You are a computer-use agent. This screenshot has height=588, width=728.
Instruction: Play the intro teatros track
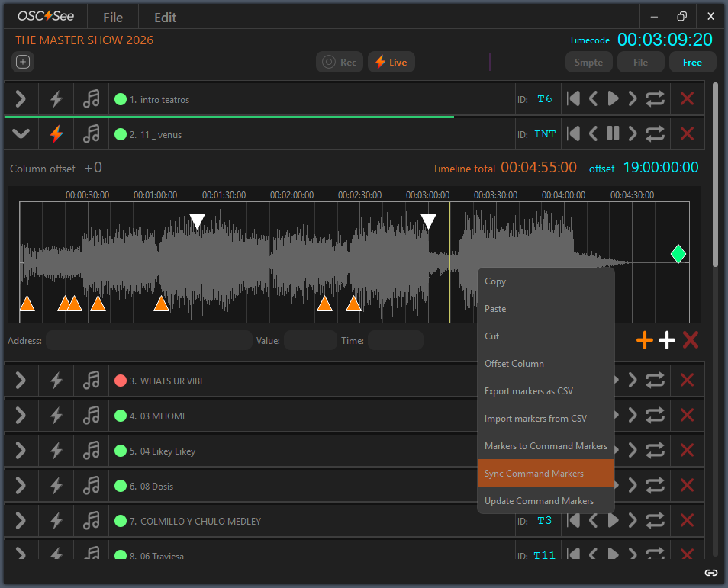(x=614, y=99)
